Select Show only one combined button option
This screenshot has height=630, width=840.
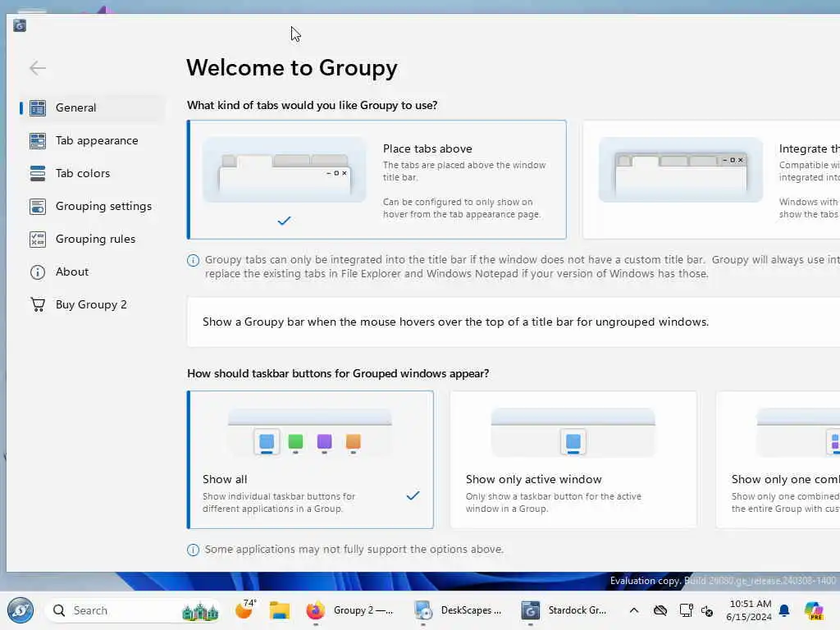[778, 459]
